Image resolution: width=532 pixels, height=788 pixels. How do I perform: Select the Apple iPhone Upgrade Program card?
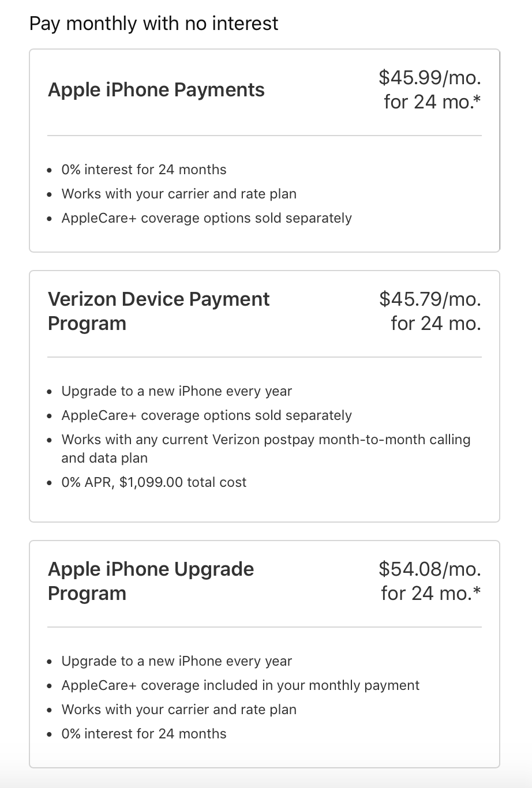(x=264, y=654)
